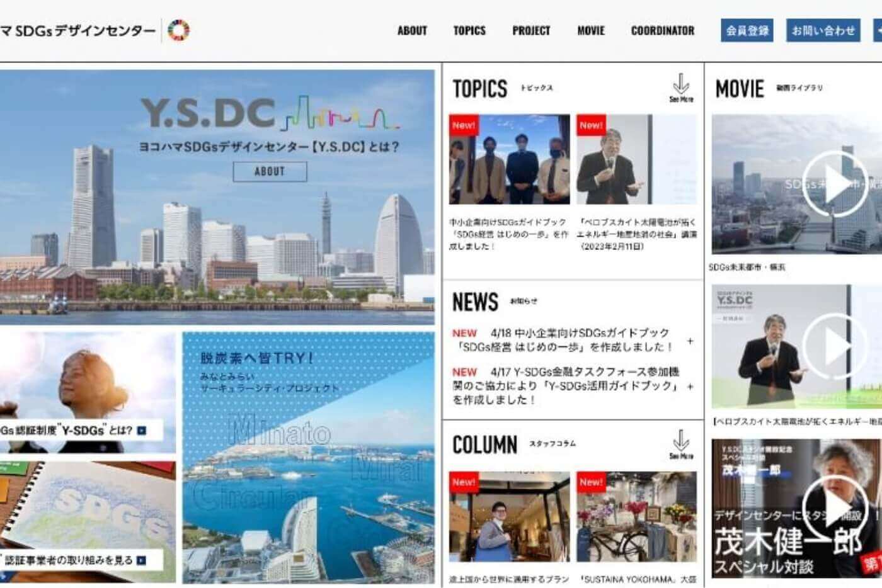
Task: Play the 茂木健一郎 スペシャル対談 movie
Action: [835, 508]
